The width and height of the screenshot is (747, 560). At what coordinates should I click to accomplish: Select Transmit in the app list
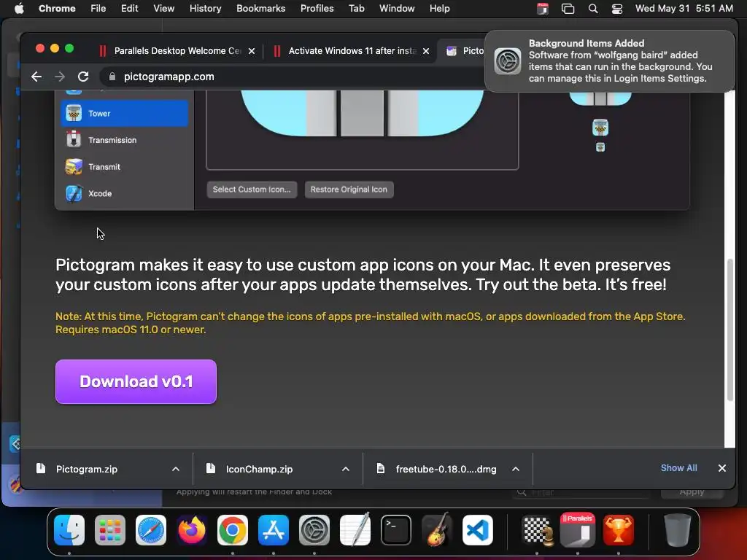(x=124, y=167)
